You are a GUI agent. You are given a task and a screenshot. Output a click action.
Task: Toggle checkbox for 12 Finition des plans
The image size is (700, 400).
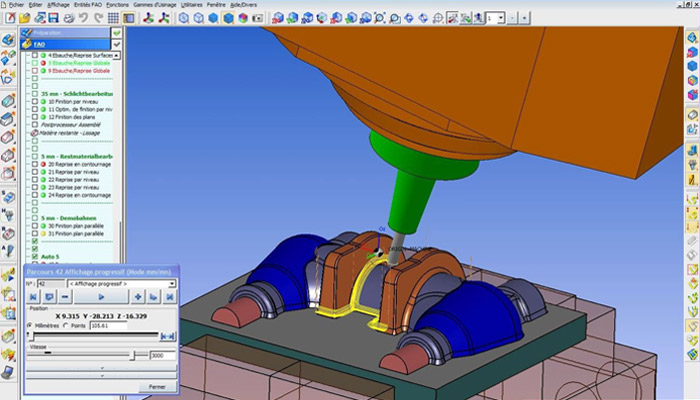coord(34,118)
